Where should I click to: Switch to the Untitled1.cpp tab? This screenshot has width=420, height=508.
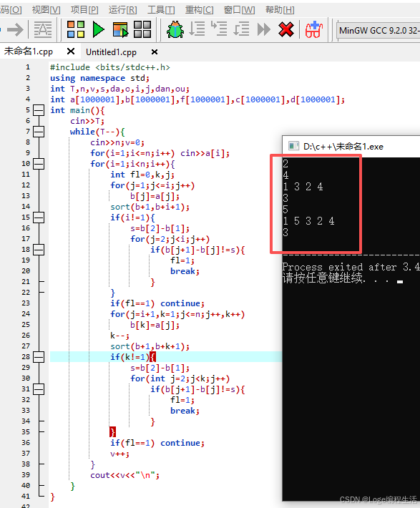click(x=111, y=52)
